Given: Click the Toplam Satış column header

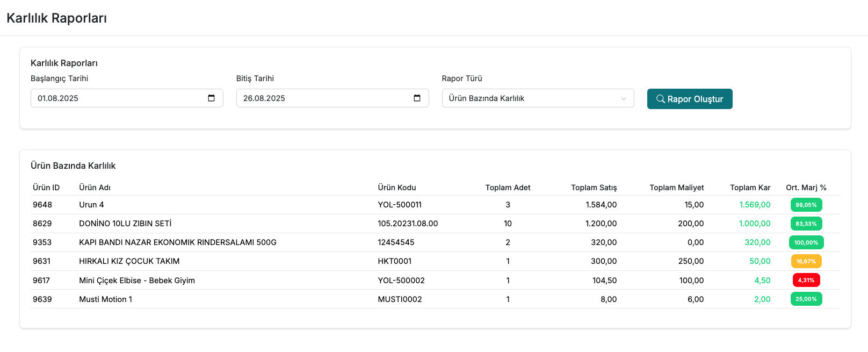Looking at the screenshot, I should tap(594, 188).
